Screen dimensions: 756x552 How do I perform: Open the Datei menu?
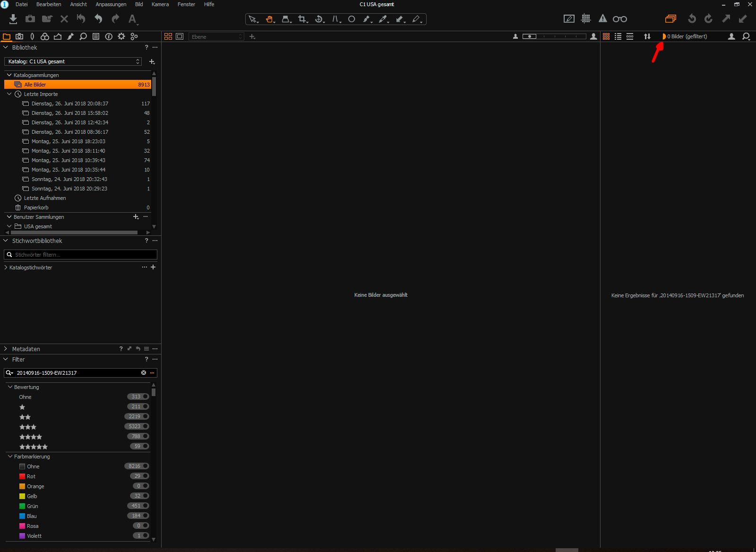[x=22, y=4]
